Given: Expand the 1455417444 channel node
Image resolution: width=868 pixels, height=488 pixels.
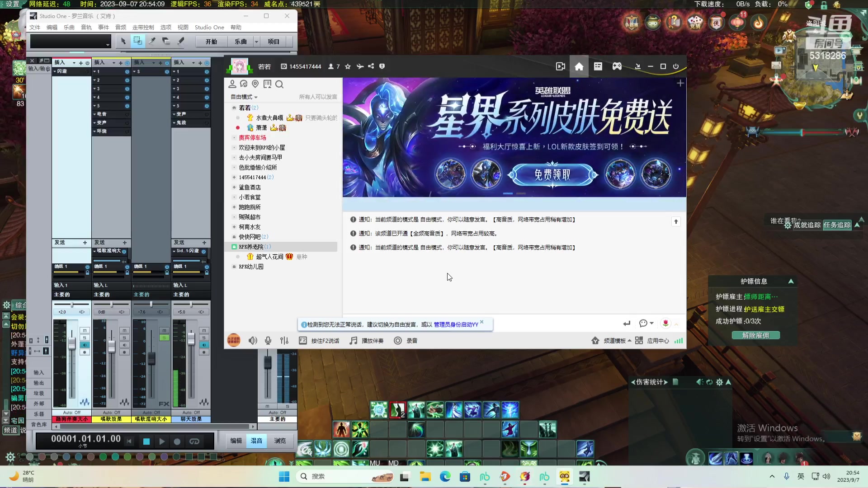Looking at the screenshot, I should coord(234,177).
